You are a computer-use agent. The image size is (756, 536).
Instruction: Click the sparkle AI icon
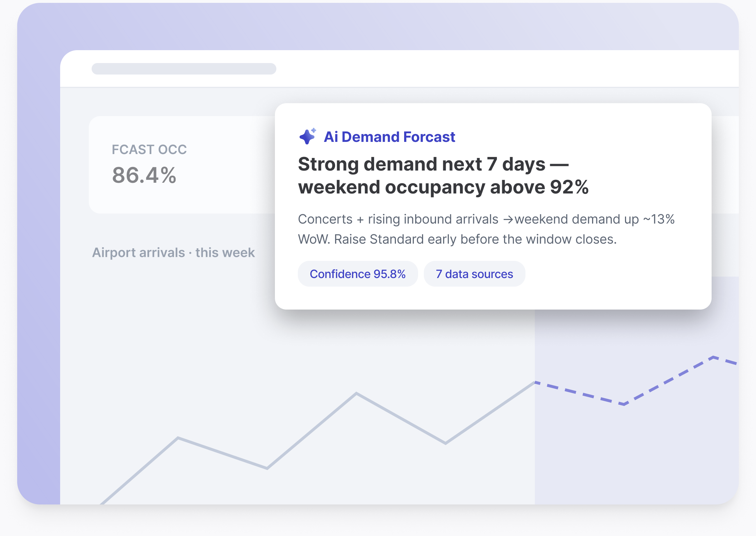(308, 136)
